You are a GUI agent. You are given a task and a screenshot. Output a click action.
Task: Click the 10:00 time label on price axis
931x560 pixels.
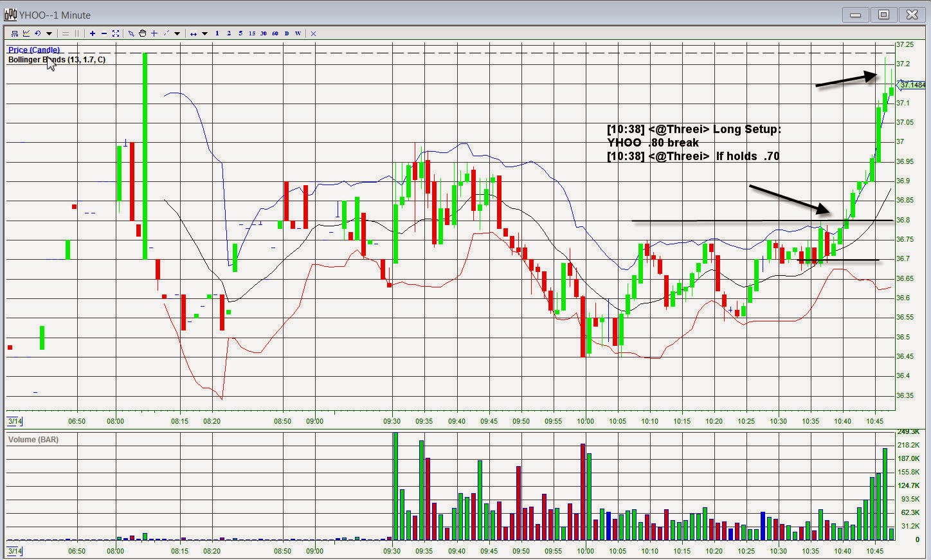[x=585, y=421]
